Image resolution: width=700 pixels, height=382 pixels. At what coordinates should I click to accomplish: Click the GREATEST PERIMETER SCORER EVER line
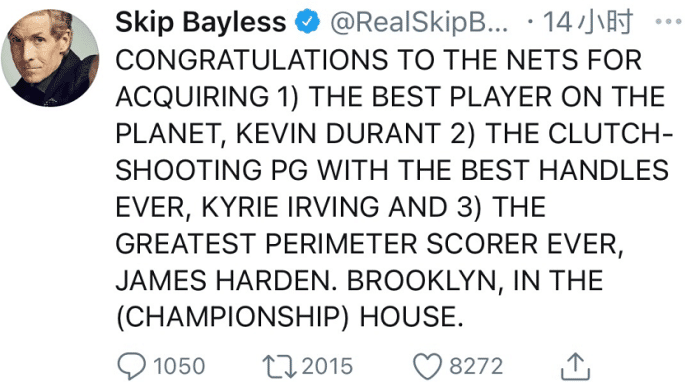pos(369,244)
